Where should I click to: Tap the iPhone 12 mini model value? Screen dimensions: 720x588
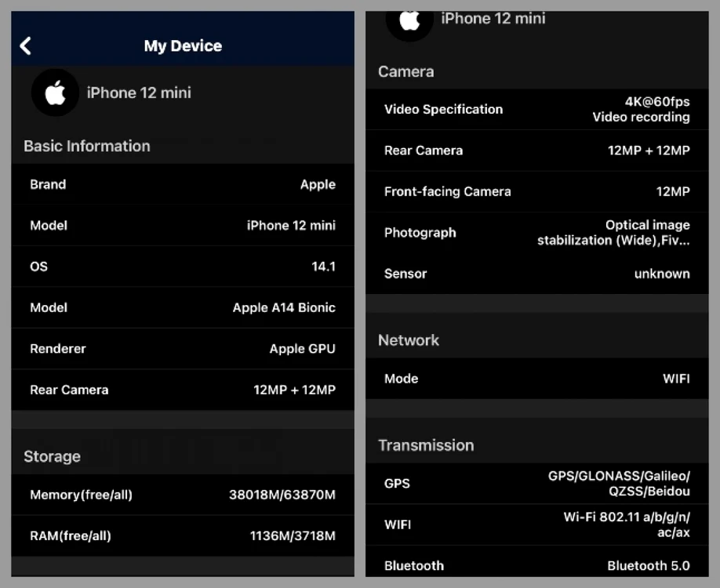pos(291,225)
